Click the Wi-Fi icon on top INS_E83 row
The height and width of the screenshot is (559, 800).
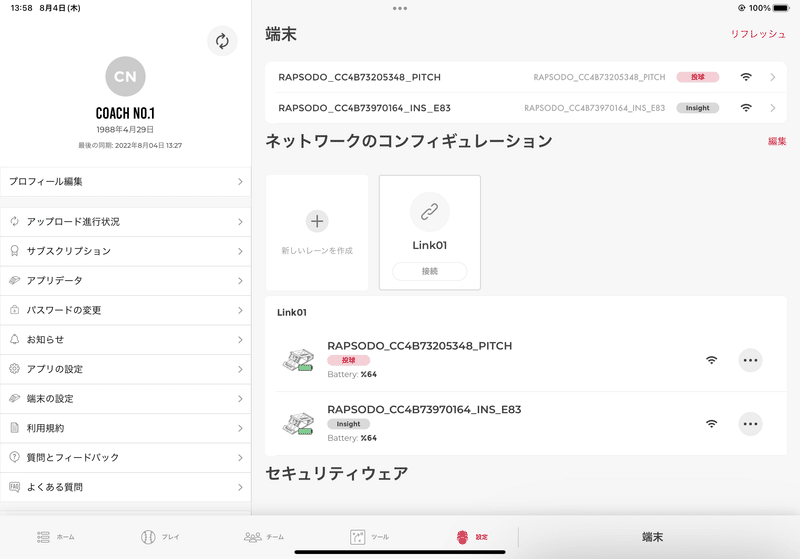tap(746, 108)
